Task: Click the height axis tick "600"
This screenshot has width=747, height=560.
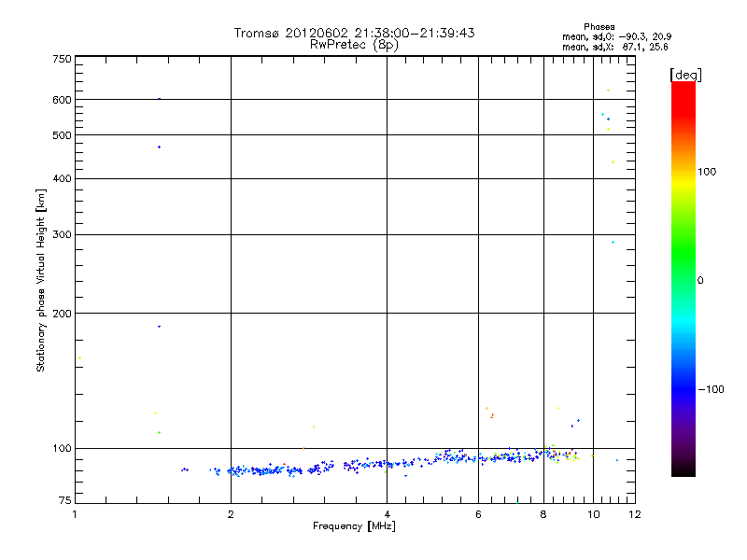Action: [x=62, y=100]
